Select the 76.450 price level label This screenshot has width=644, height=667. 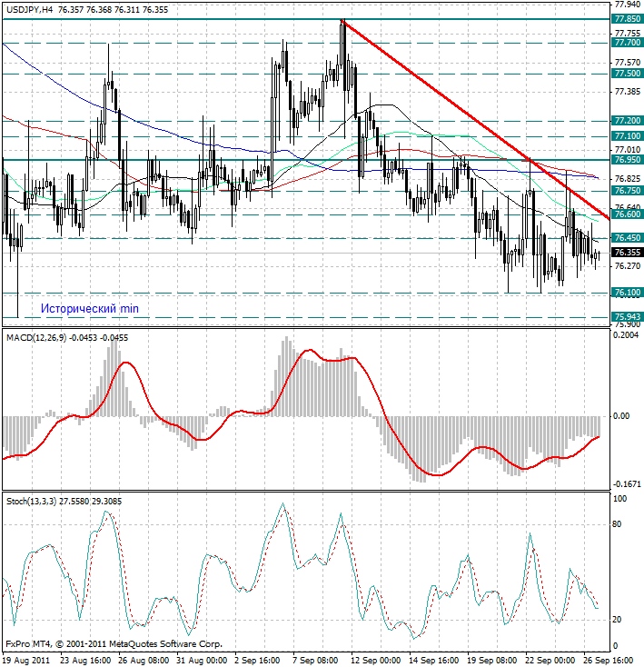pyautogui.click(x=627, y=238)
